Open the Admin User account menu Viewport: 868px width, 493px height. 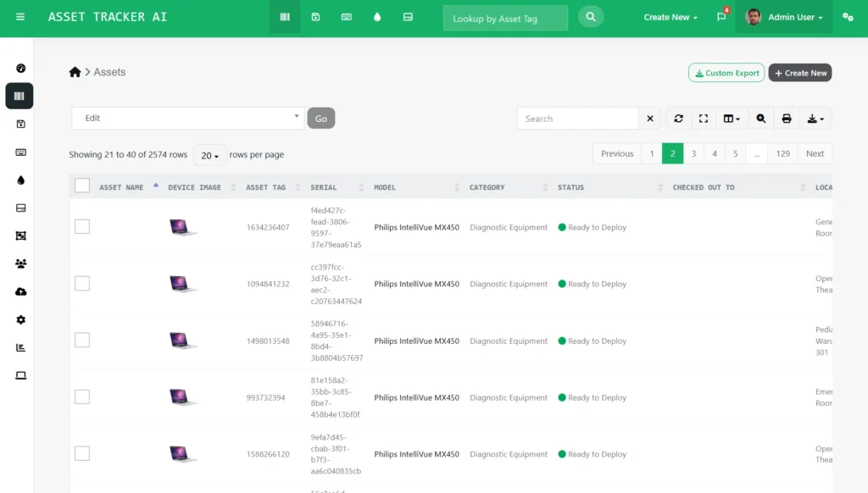(x=784, y=17)
